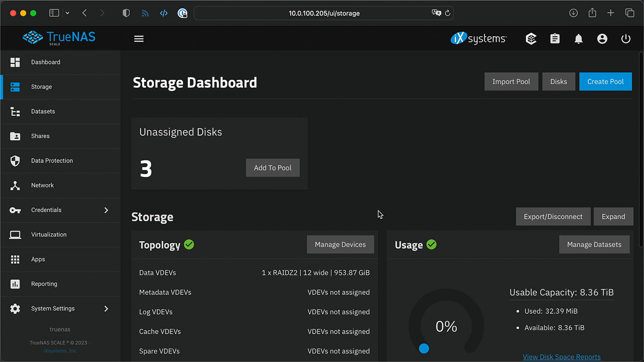Open Apps in the sidebar
Viewport: 644px width, 362px height.
pyautogui.click(x=60, y=260)
